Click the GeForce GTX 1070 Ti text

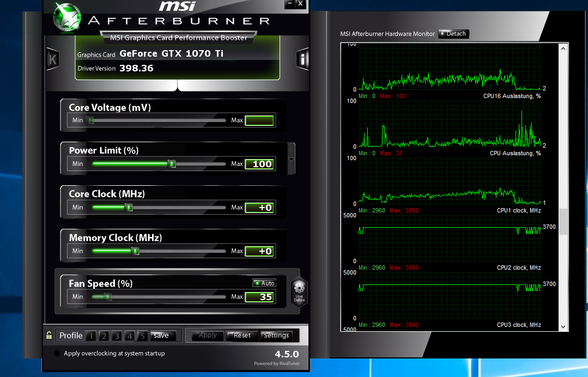[x=171, y=53]
